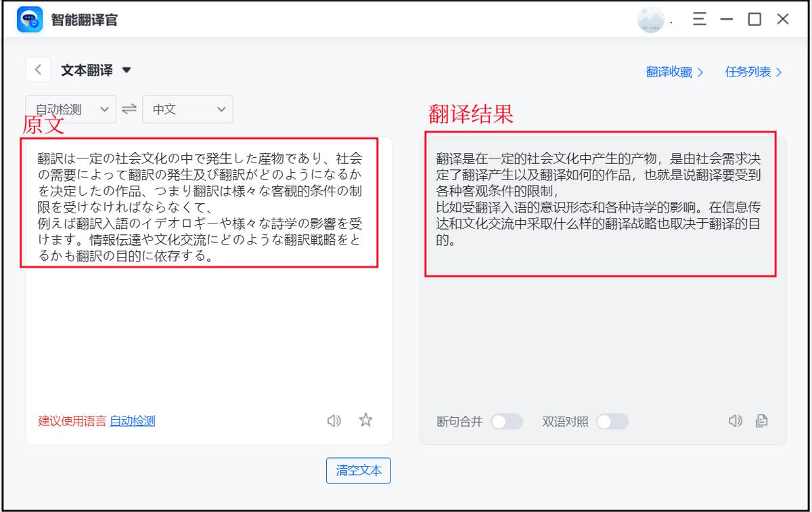The width and height of the screenshot is (812, 512).
Task: Copy the translation result with copy icon
Action: (x=761, y=421)
